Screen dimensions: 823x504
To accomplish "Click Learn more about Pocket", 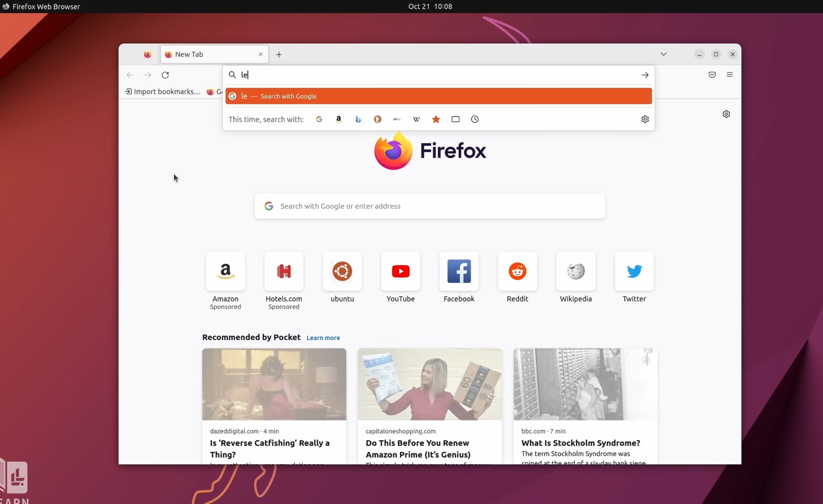I will point(323,338).
